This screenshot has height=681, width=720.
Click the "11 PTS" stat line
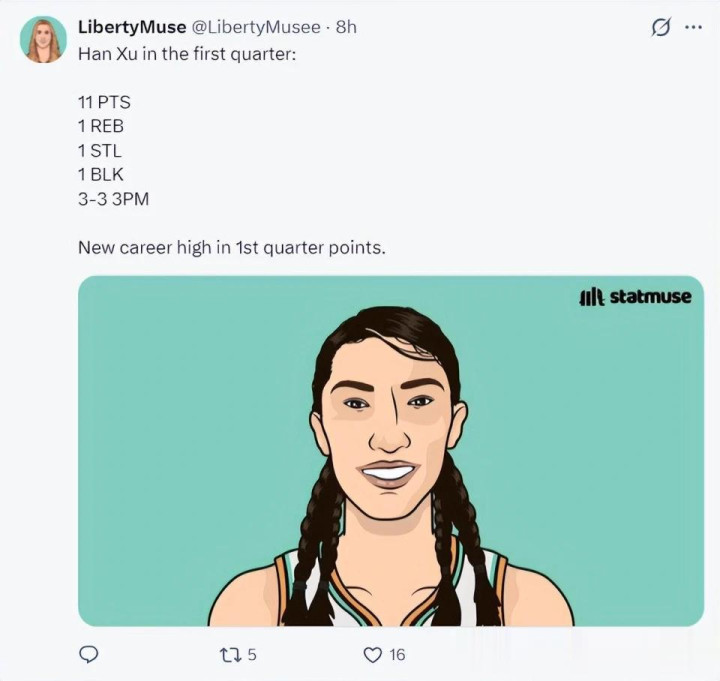point(104,102)
